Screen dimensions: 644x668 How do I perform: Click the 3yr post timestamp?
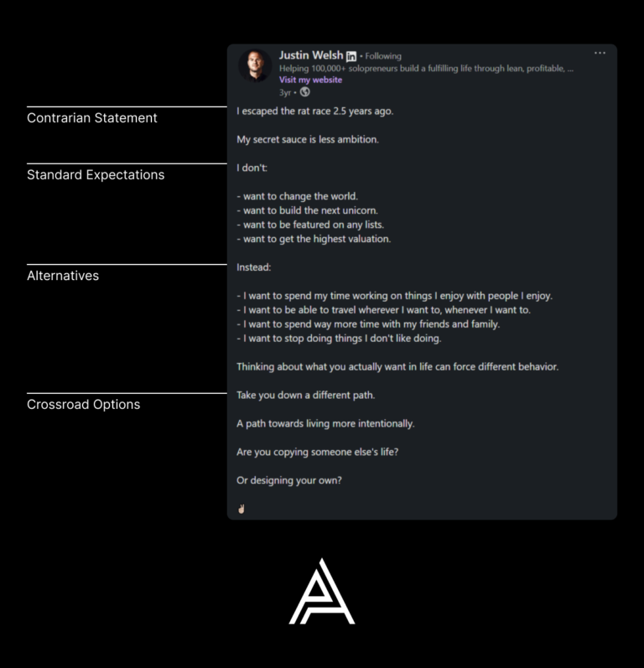click(x=285, y=92)
